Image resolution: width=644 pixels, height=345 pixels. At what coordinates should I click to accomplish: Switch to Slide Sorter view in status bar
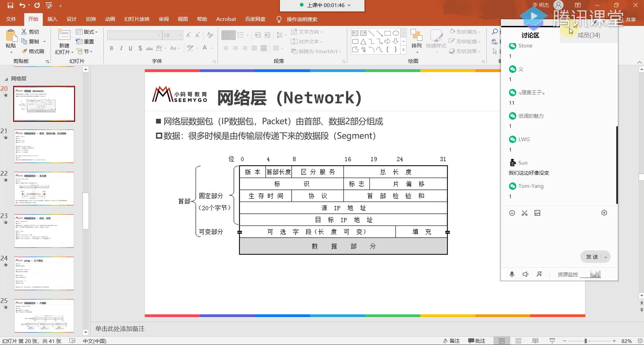click(518, 341)
